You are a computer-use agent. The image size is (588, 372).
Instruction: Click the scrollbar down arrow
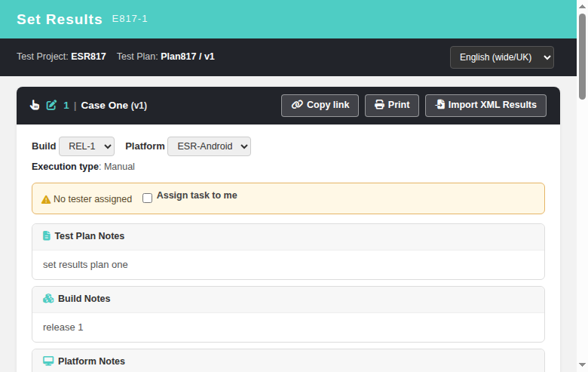click(582, 365)
